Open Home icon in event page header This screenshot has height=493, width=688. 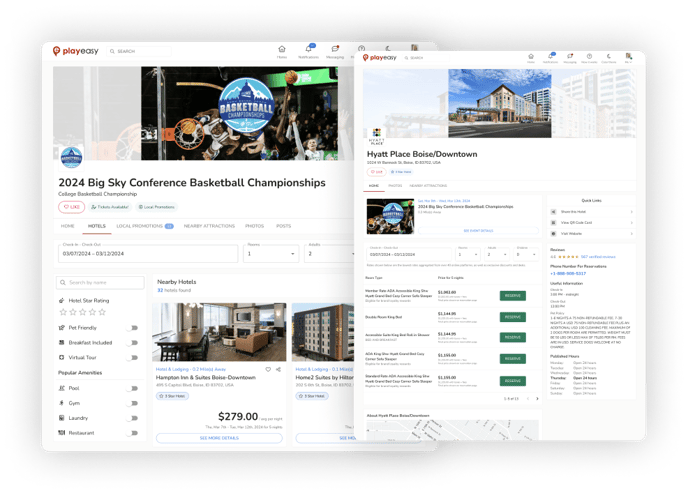[x=282, y=49]
